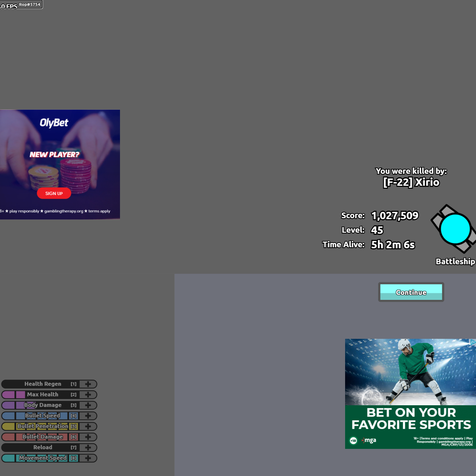The height and width of the screenshot is (476, 476).
Task: Add a point to Bullet Penetration
Action: click(88, 426)
